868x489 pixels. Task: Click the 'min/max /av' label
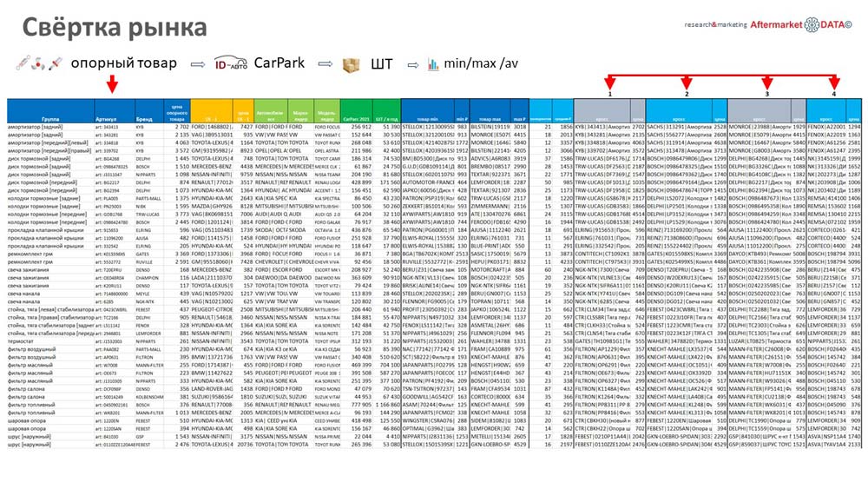481,63
